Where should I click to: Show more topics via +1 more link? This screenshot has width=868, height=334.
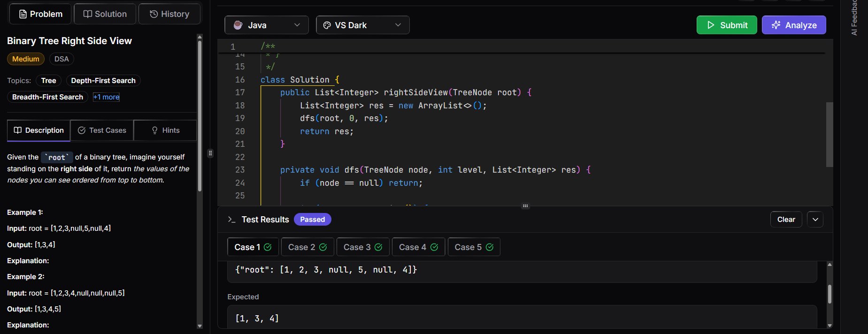pyautogui.click(x=106, y=97)
